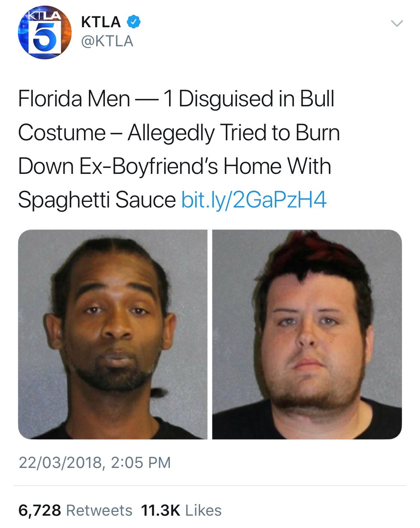Click the 'Costume – Allegedly Tried to Burn' line

[179, 133]
